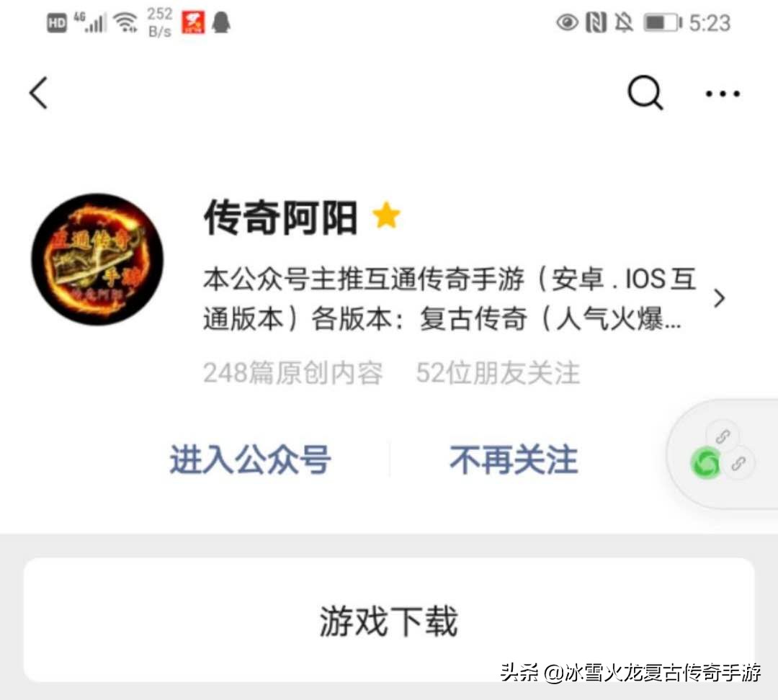Screen dimensions: 778x700
Task: Tap the NFC status icon
Action: [x=596, y=23]
